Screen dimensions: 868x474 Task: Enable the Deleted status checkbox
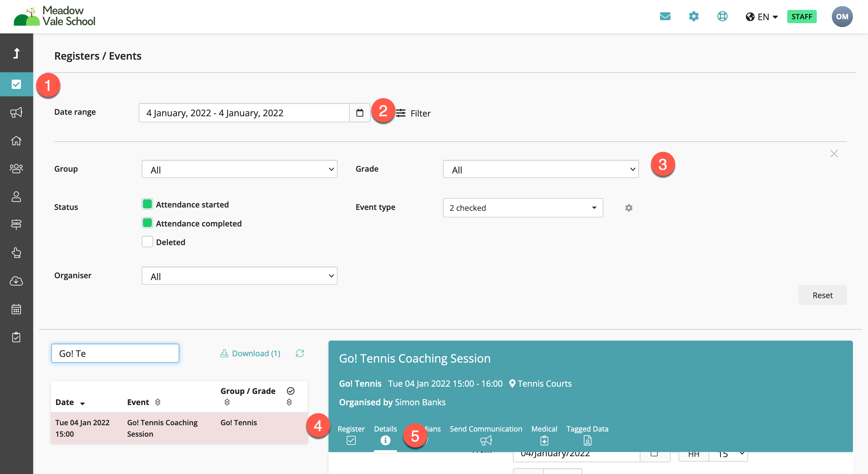[147, 242]
